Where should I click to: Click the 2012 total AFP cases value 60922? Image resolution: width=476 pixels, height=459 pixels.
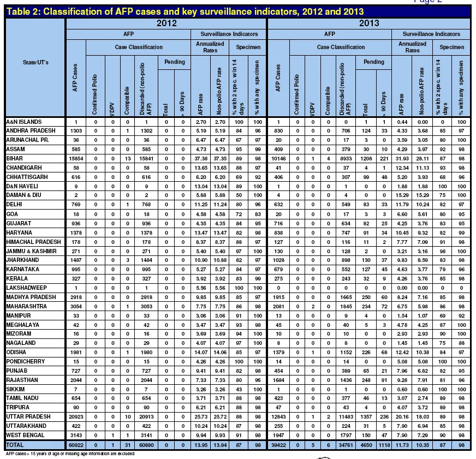pyautogui.click(x=76, y=445)
